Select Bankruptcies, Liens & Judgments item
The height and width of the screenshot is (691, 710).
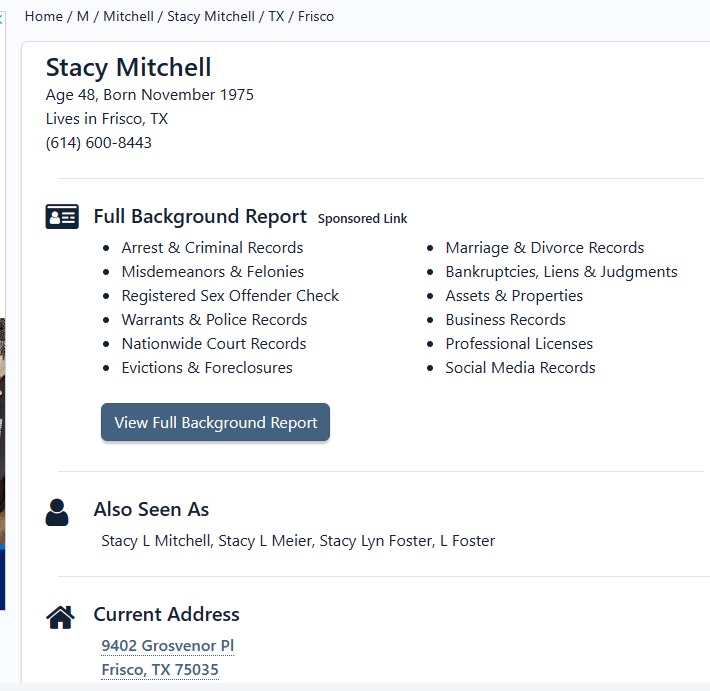(561, 272)
